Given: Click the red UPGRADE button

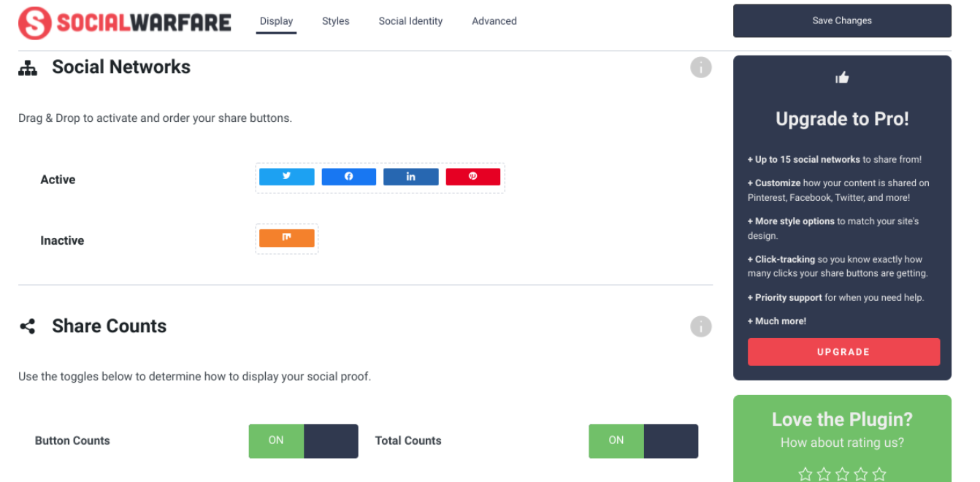Looking at the screenshot, I should point(843,351).
